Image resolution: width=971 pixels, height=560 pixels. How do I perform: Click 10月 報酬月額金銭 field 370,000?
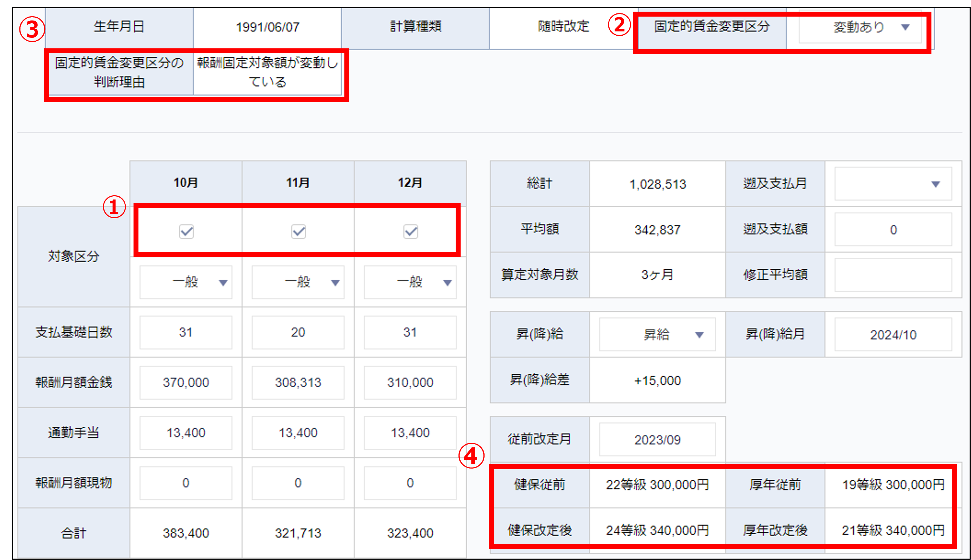pyautogui.click(x=186, y=382)
